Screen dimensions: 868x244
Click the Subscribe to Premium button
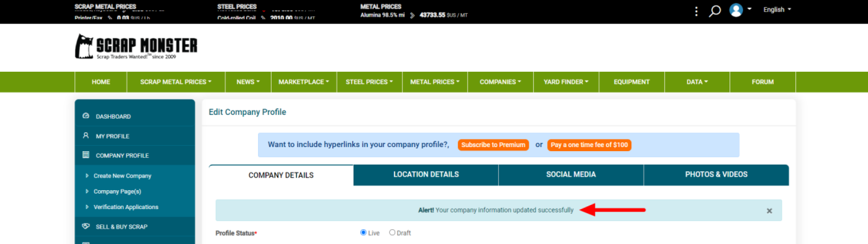(x=493, y=145)
